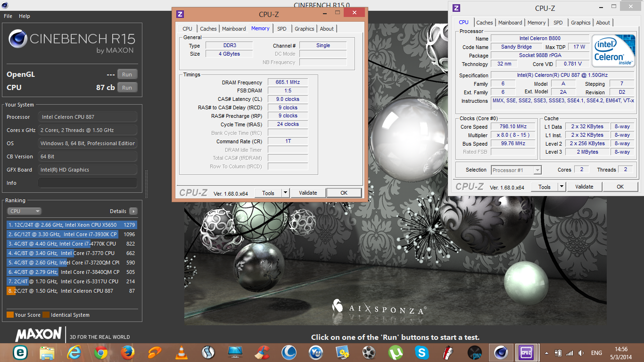Open the monitor display app in taskbar

pos(235,352)
